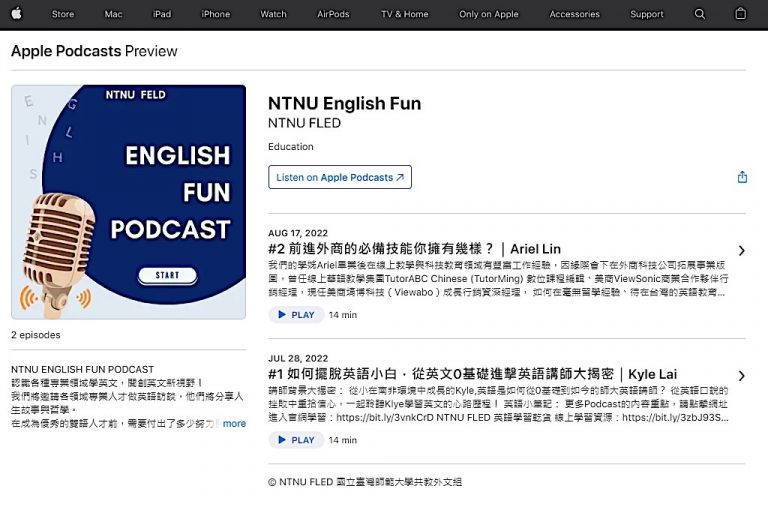Click the Apple logo icon
Viewport: 768px width, 507px height.
pos(17,14)
